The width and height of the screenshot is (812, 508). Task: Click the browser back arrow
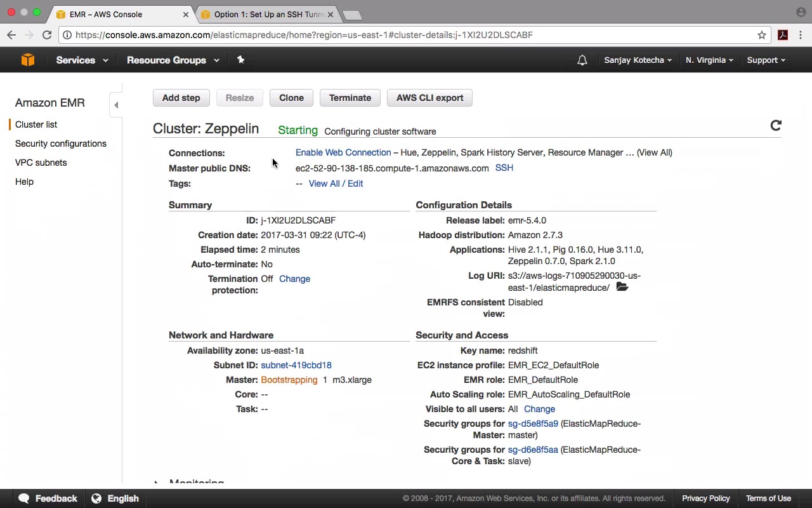coord(11,35)
